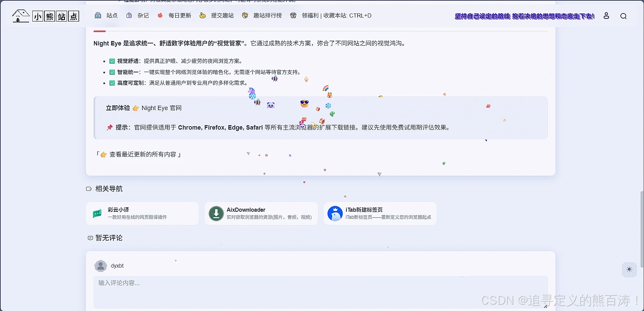Click the scrolling purple slogan text
The width and height of the screenshot is (644, 311).
[524, 16]
